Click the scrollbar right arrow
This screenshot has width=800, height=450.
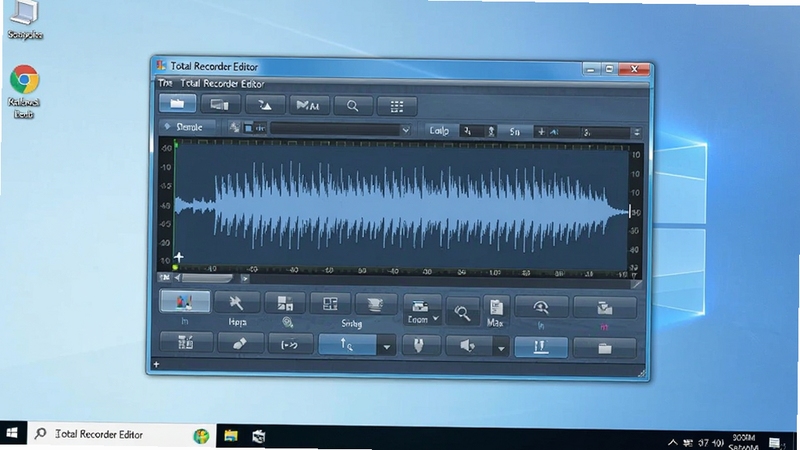click(x=245, y=279)
